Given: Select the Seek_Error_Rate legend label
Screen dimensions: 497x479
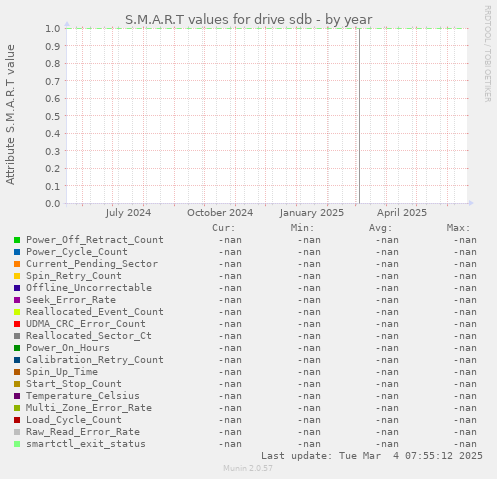Looking at the screenshot, I should point(71,300).
